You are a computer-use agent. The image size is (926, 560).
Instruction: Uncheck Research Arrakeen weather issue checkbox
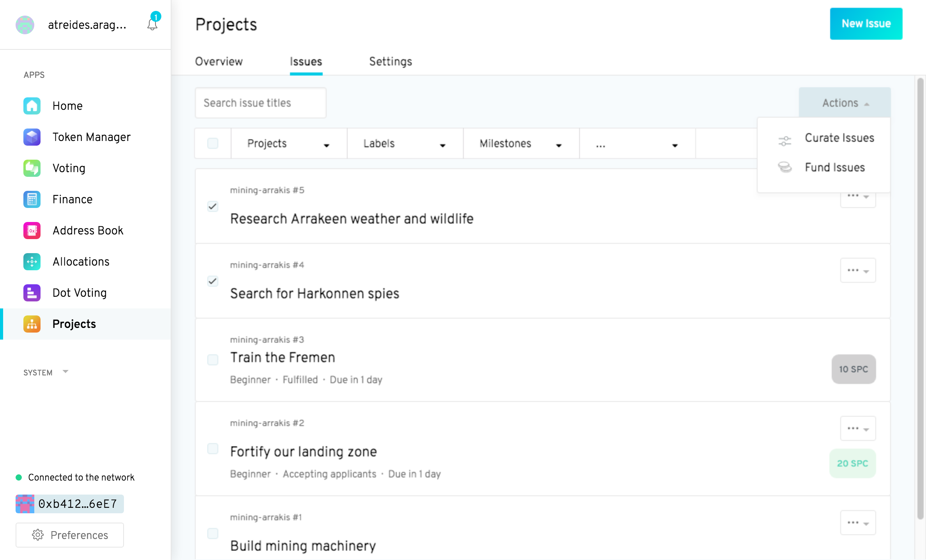click(x=213, y=206)
